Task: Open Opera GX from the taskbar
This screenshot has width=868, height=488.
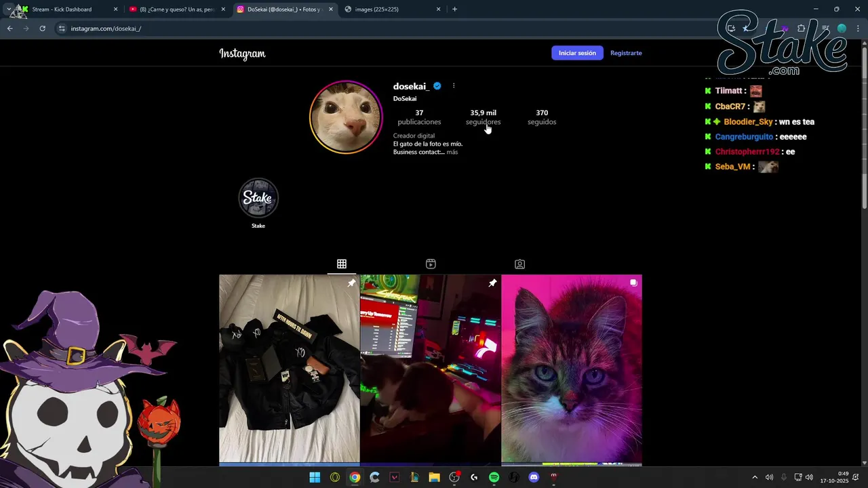Action: [x=334, y=477]
